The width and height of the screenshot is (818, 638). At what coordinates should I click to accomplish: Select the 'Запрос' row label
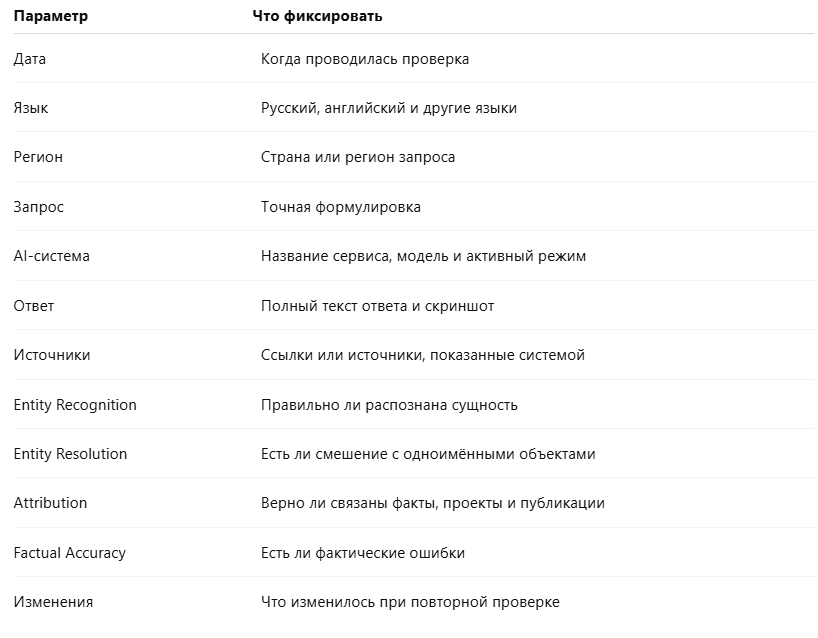39,207
